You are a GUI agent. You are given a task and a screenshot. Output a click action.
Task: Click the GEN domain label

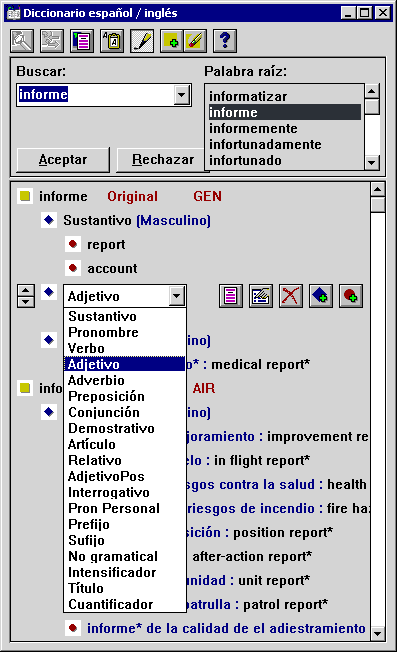click(207, 196)
